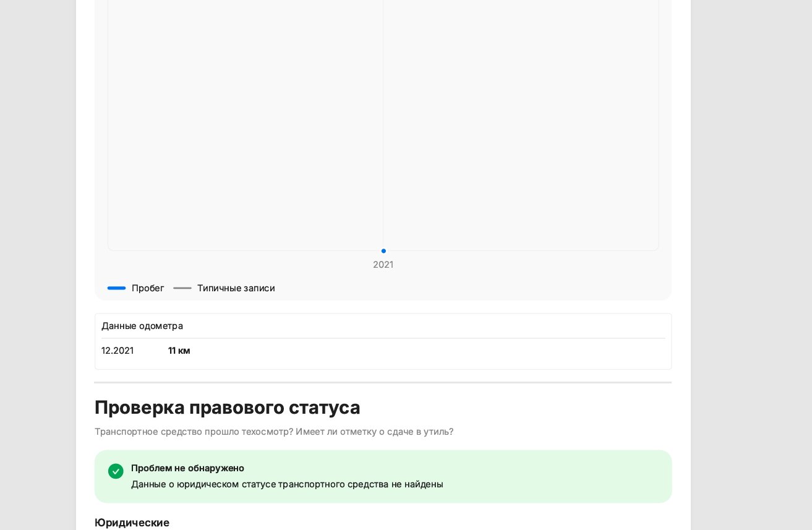Click the left half of the chart area
This screenshot has width=812, height=530.
246,124
